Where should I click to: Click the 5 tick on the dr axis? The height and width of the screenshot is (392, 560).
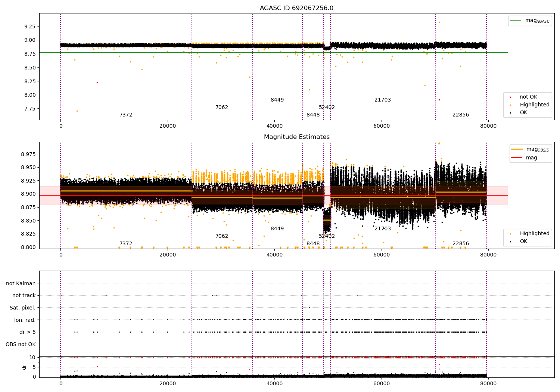[34, 367]
